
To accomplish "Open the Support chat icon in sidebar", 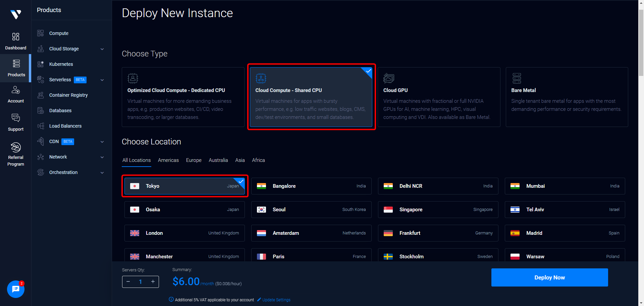I will (16, 118).
